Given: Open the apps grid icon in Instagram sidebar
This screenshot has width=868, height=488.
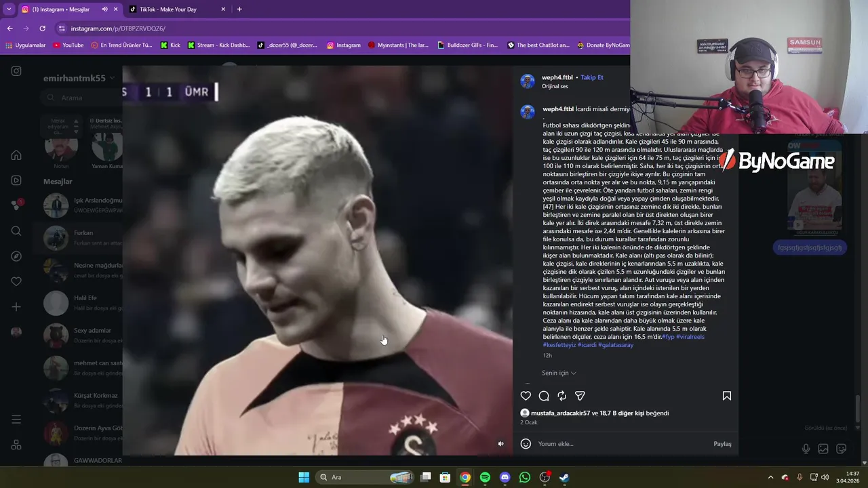Looking at the screenshot, I should [x=16, y=445].
